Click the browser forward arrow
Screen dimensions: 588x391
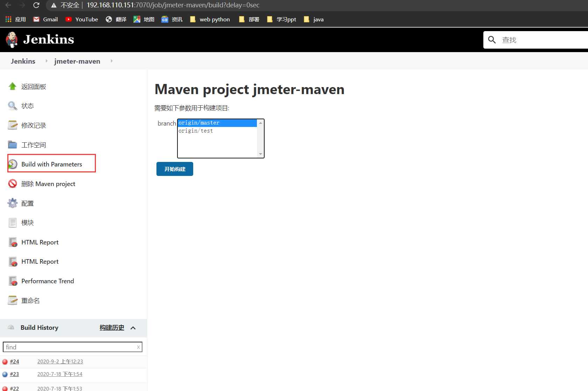[x=22, y=5]
